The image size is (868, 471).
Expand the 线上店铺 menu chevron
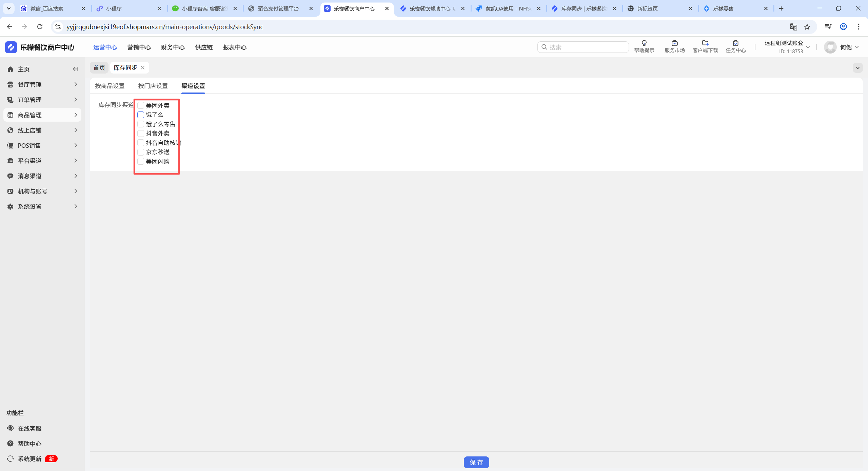pos(76,130)
